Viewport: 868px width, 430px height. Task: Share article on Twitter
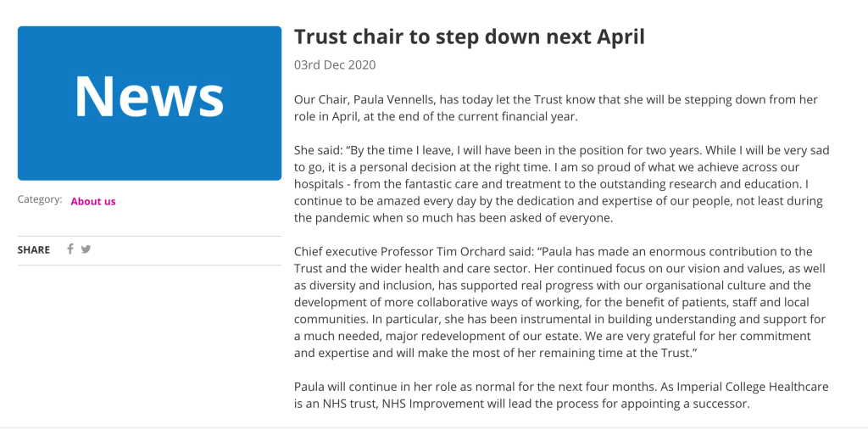86,249
